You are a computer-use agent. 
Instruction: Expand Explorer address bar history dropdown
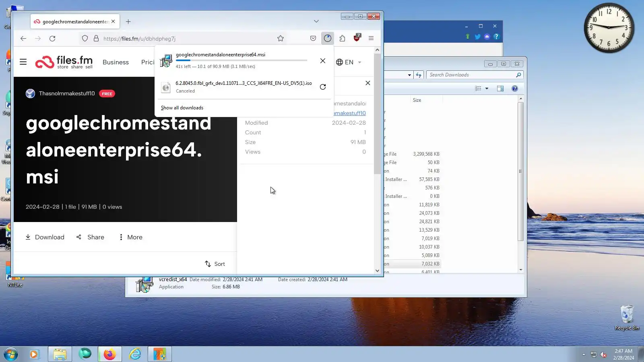click(409, 75)
